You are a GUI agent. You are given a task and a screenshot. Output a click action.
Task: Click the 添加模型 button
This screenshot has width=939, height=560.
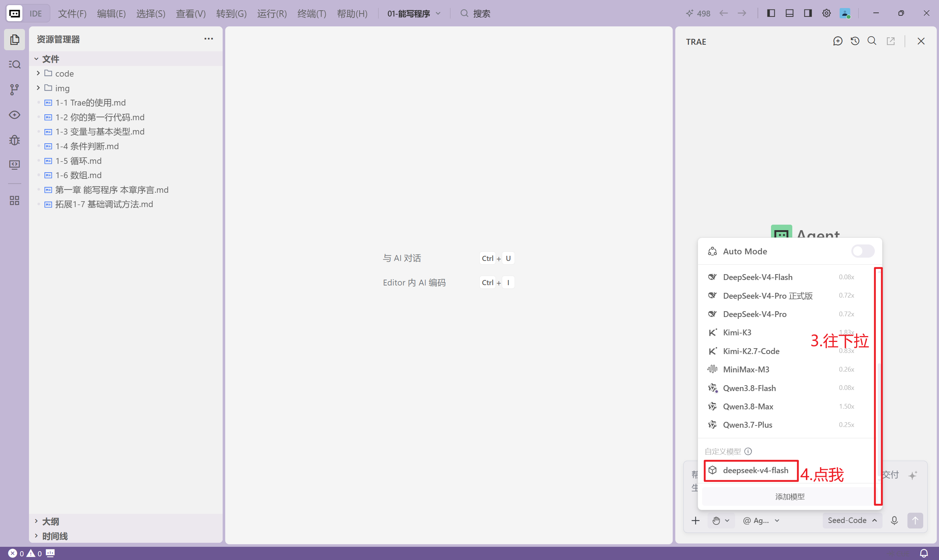[x=790, y=497]
